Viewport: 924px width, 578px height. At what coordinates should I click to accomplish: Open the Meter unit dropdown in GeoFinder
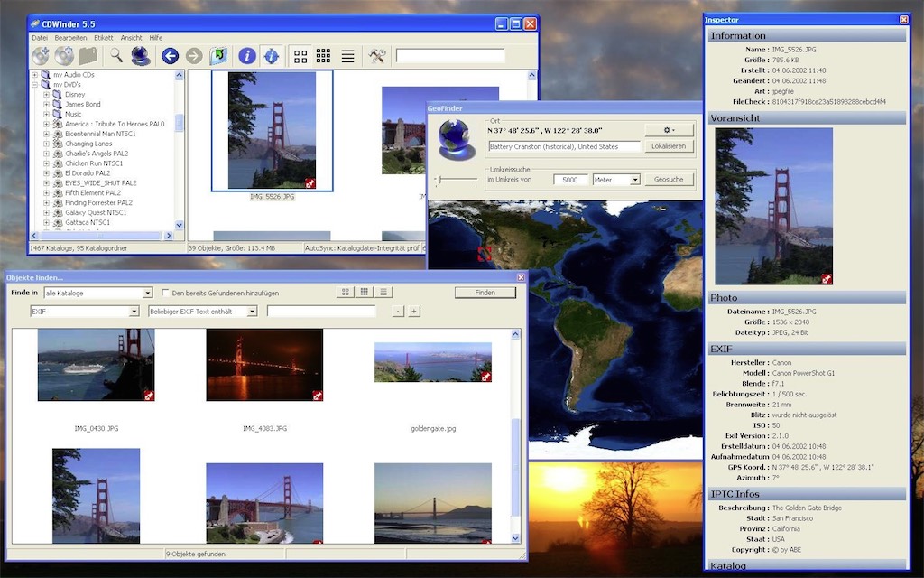click(635, 180)
